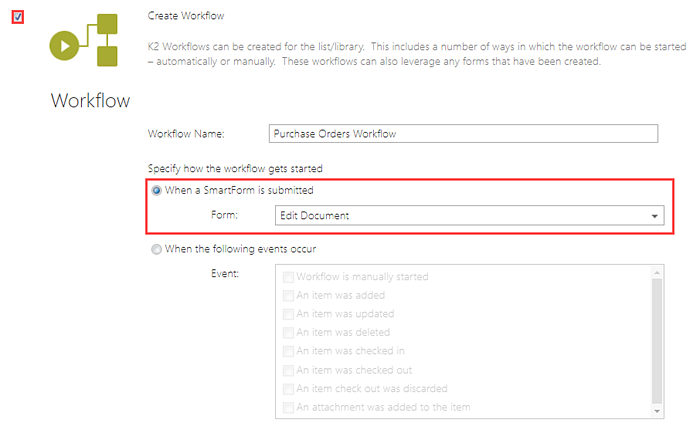This screenshot has width=700, height=433.
Task: Click the Workflow Name input field
Action: click(x=464, y=133)
